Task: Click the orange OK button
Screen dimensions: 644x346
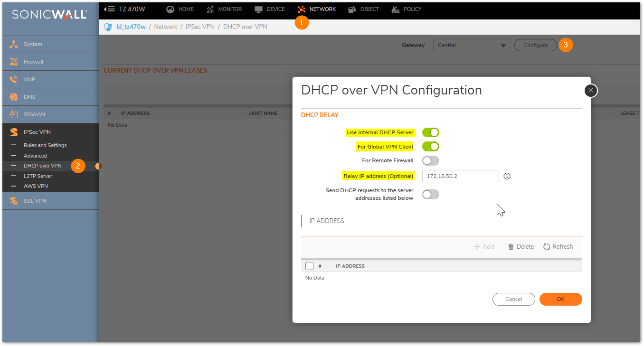Action: [560, 299]
